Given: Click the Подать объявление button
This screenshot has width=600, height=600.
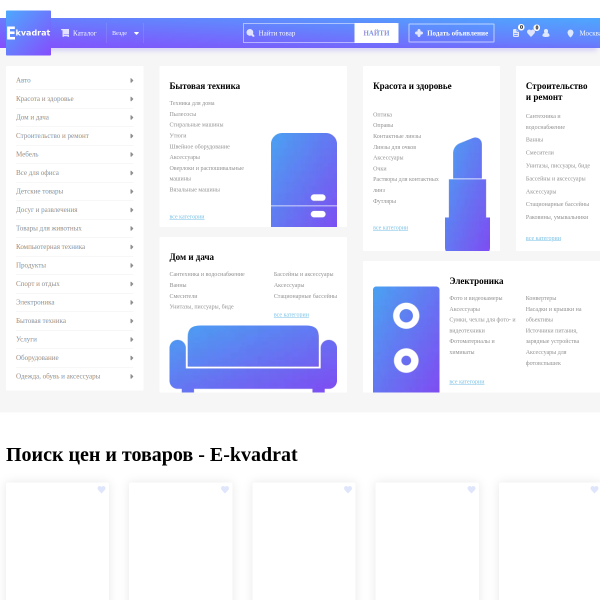Looking at the screenshot, I should click(x=452, y=33).
